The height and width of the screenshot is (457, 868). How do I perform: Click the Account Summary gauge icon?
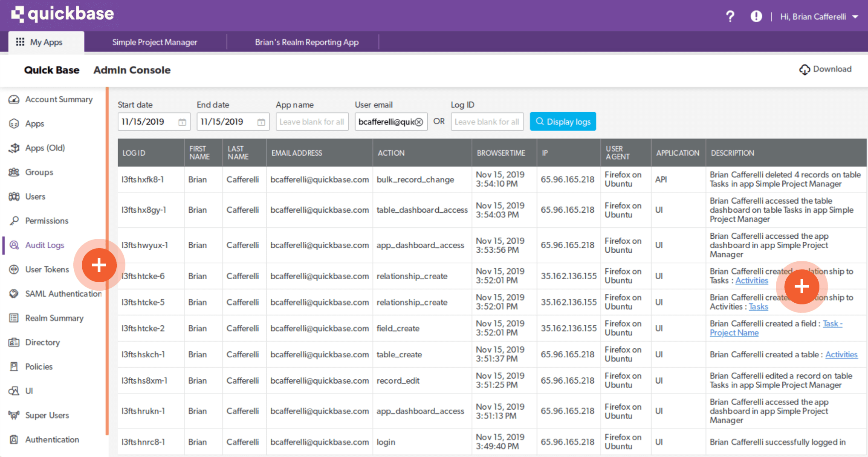(14, 99)
